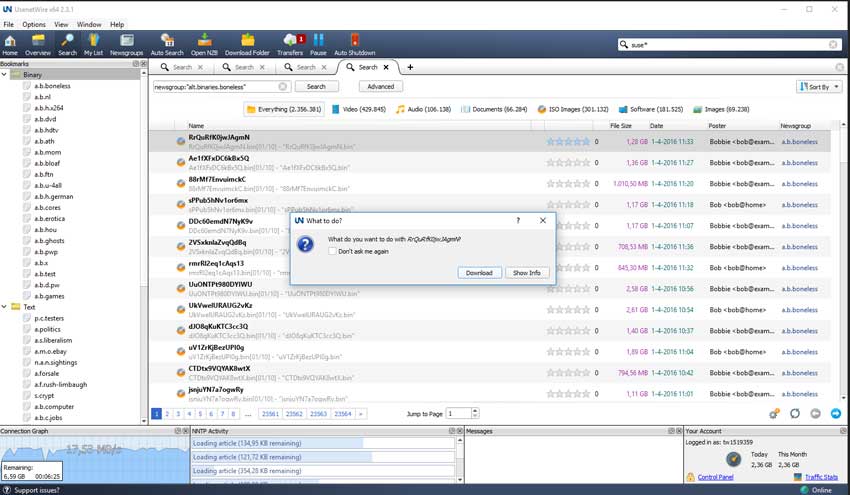Close the Messages panel

(679, 430)
